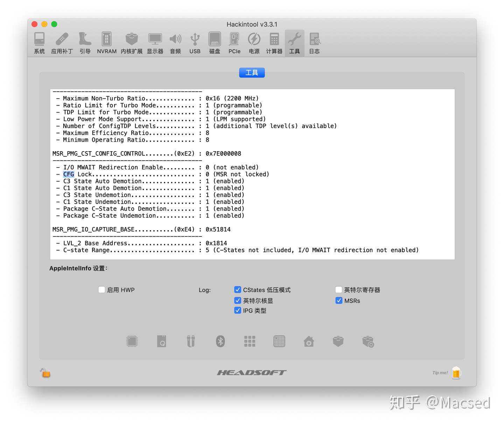This screenshot has height=423, width=504.
Task: Open the 日志 log panel
Action: click(314, 42)
